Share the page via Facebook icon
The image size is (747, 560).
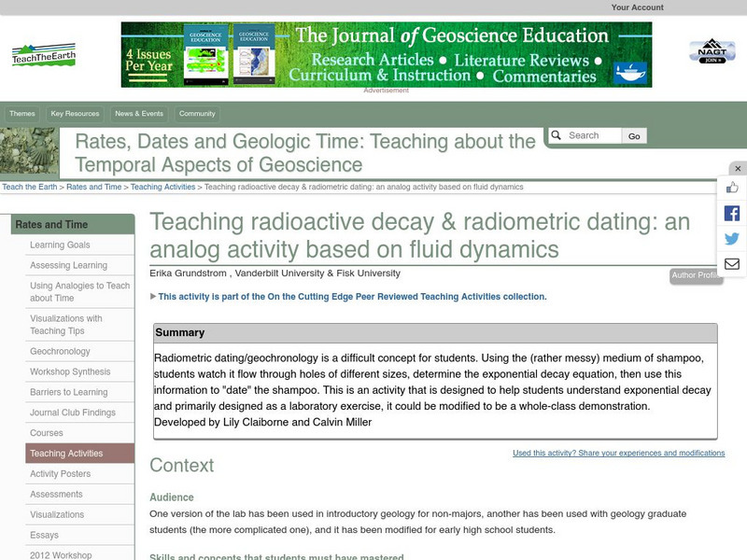(732, 213)
